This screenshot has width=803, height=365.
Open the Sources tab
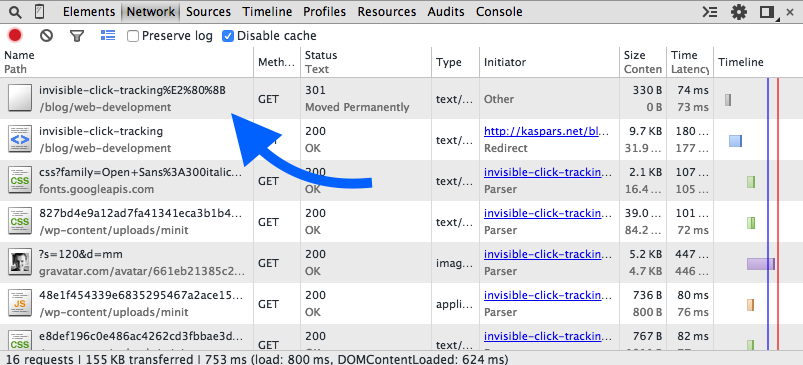(208, 11)
